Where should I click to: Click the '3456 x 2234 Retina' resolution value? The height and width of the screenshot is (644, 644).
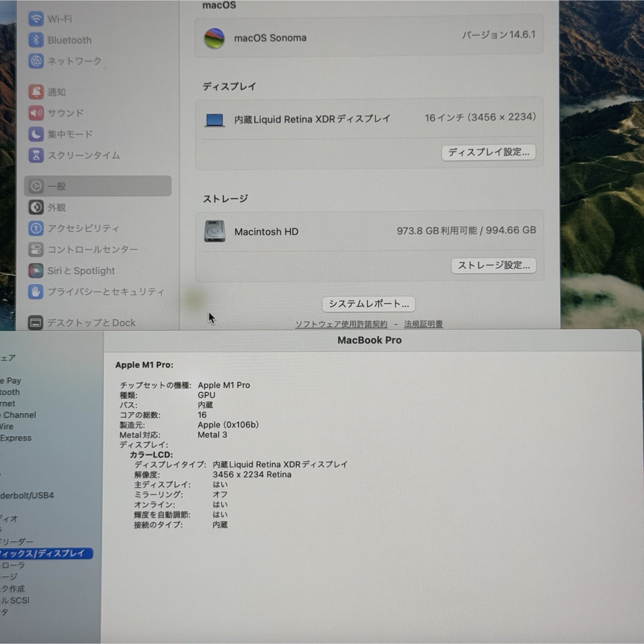click(252, 475)
